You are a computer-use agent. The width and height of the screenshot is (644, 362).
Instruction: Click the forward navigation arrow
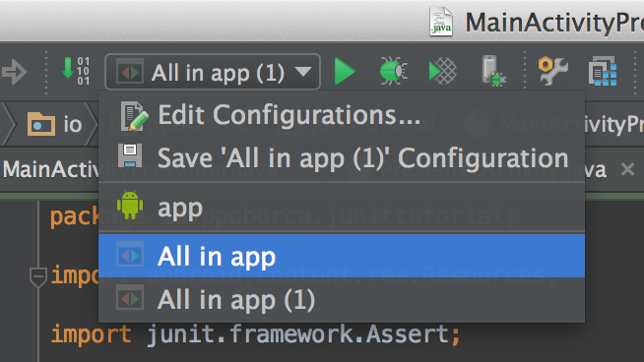[14, 72]
